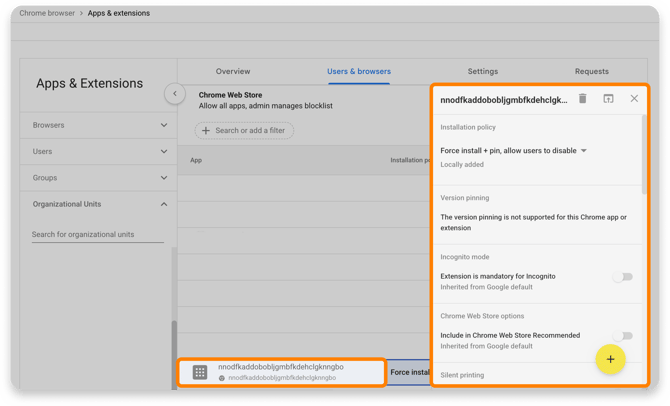Screen dimensions: 670x406
Task: Click Chrome Web Store heading text
Action: point(230,95)
